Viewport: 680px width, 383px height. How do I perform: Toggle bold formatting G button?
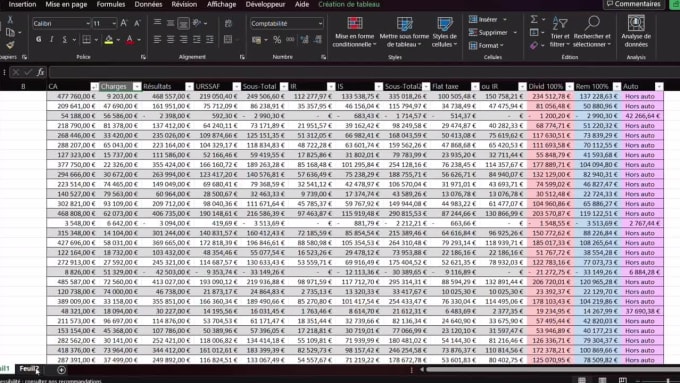pos(39,39)
